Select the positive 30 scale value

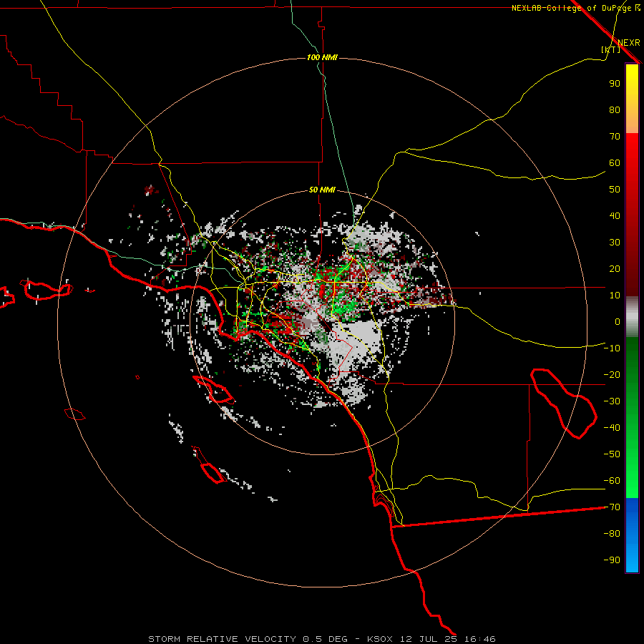click(615, 243)
